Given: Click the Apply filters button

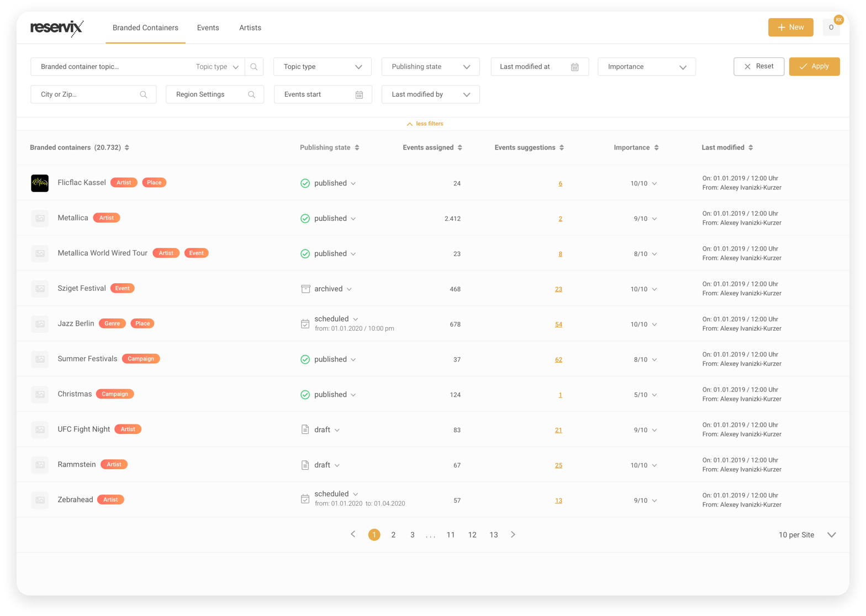Looking at the screenshot, I should tap(814, 66).
